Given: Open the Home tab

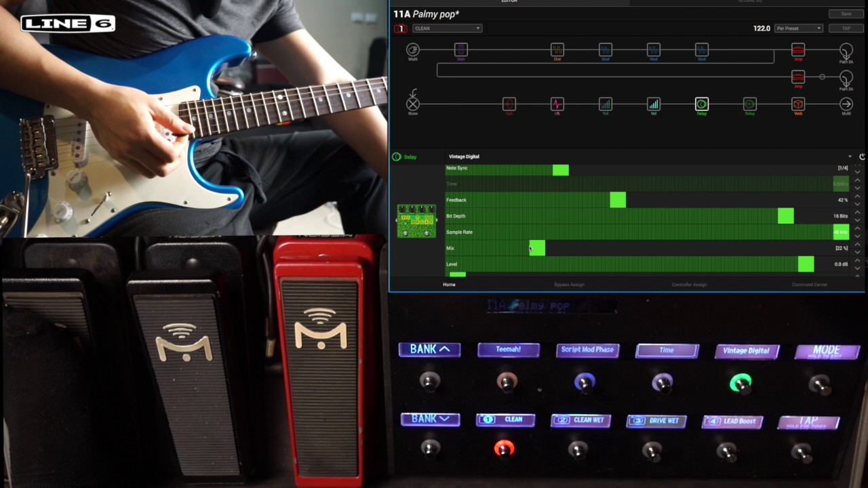Looking at the screenshot, I should point(449,285).
